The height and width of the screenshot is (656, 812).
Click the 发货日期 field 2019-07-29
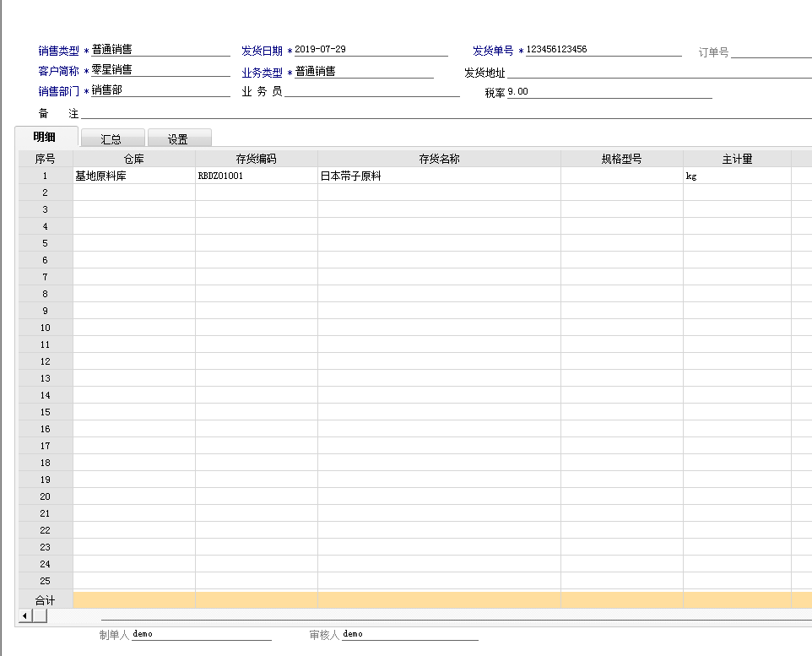tap(371, 50)
